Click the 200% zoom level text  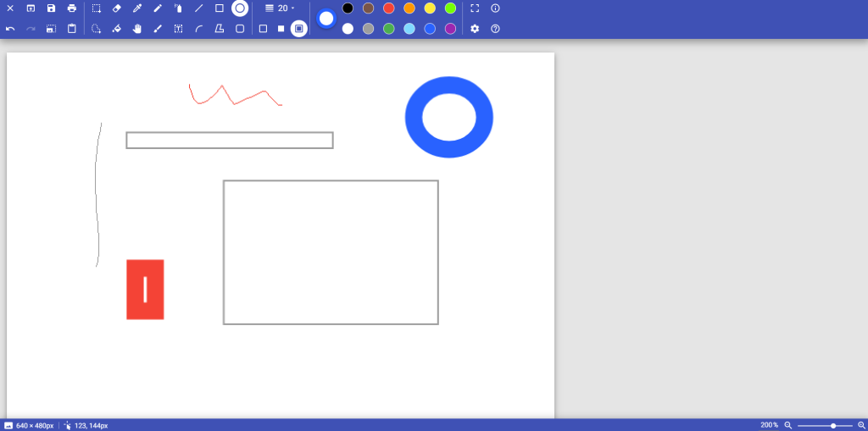tap(769, 425)
